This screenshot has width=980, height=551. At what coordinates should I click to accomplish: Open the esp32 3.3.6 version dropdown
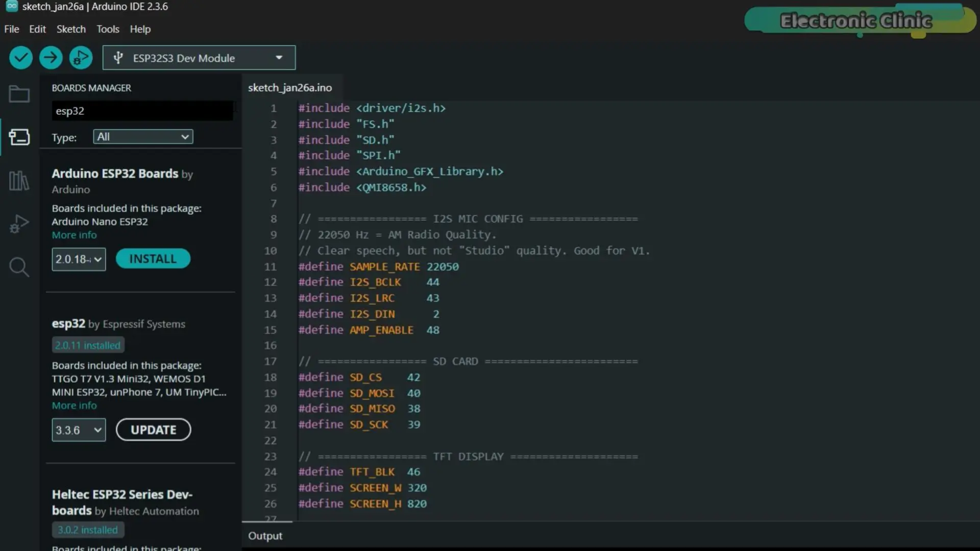pos(79,430)
